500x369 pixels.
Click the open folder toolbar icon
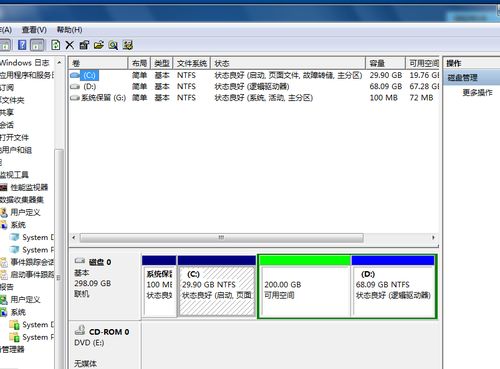click(x=99, y=45)
